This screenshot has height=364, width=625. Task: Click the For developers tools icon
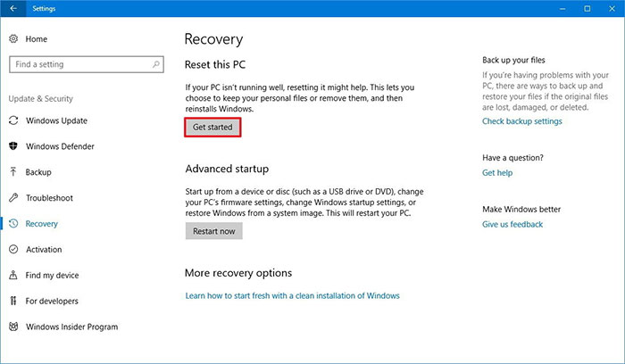tap(13, 301)
